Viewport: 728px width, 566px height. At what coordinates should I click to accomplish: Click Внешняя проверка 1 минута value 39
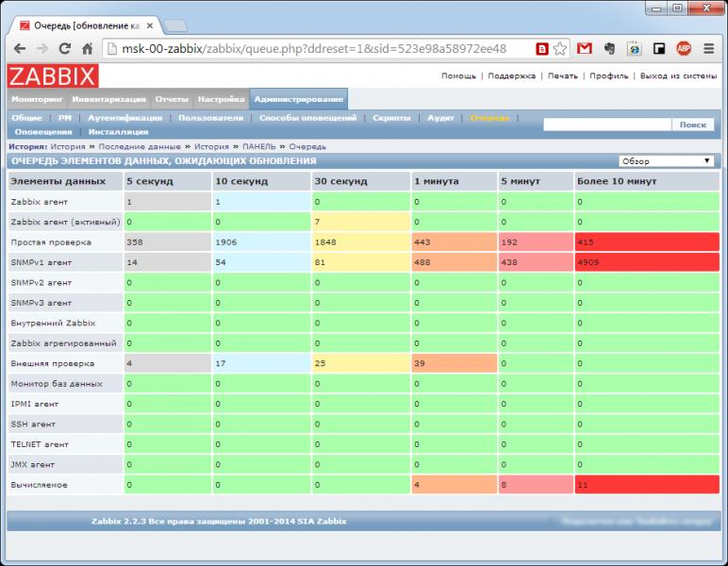click(455, 363)
